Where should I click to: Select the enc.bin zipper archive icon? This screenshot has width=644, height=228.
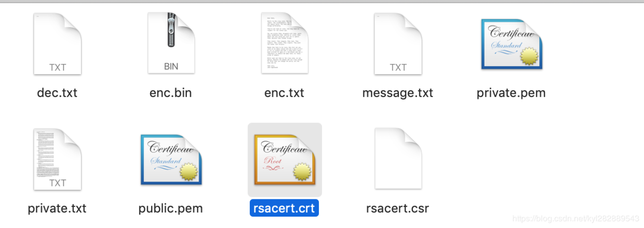[171, 44]
